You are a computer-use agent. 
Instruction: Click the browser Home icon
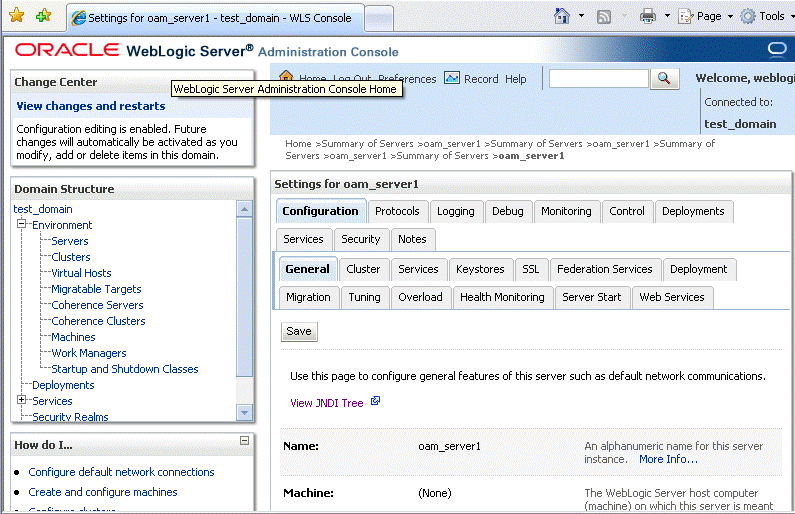561,16
